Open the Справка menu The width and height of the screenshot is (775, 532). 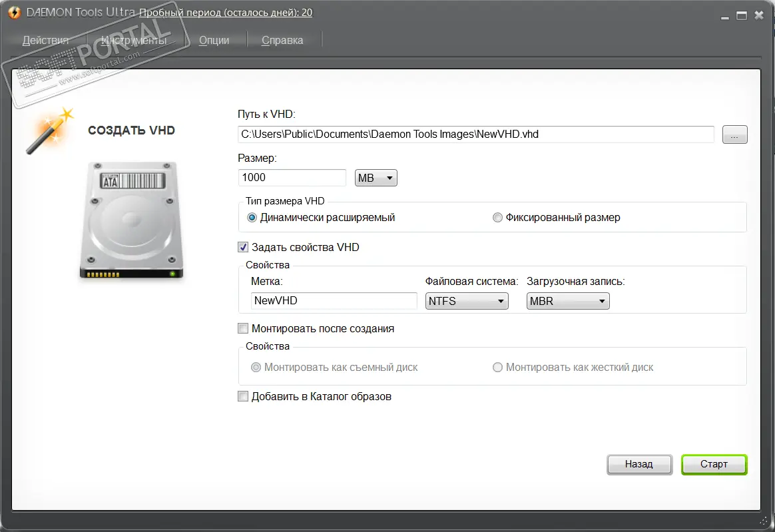[282, 40]
